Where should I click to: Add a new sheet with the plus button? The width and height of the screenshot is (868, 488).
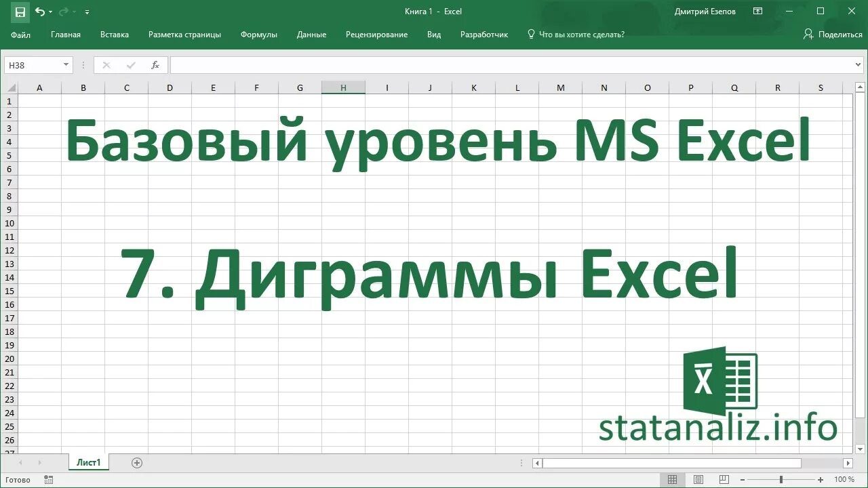click(137, 463)
